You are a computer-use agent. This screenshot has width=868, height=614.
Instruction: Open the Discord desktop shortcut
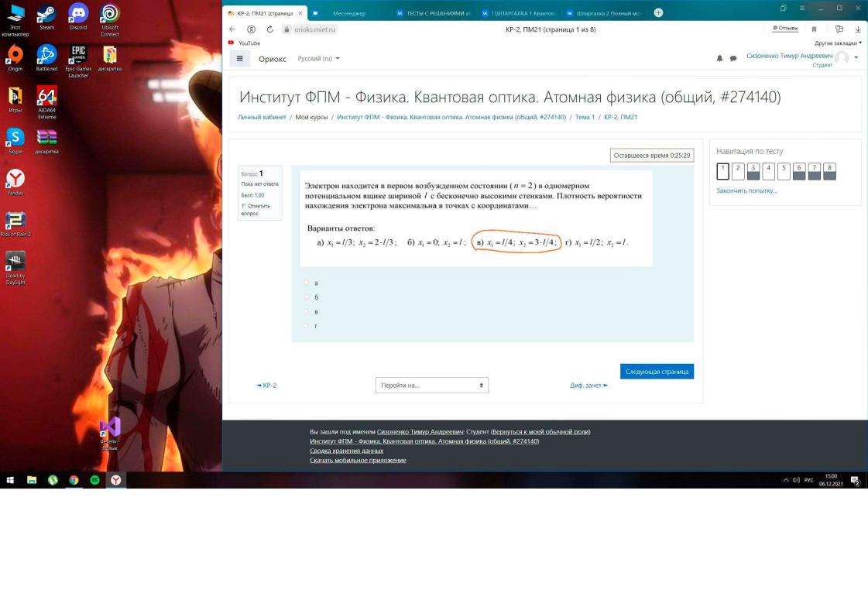click(x=78, y=16)
